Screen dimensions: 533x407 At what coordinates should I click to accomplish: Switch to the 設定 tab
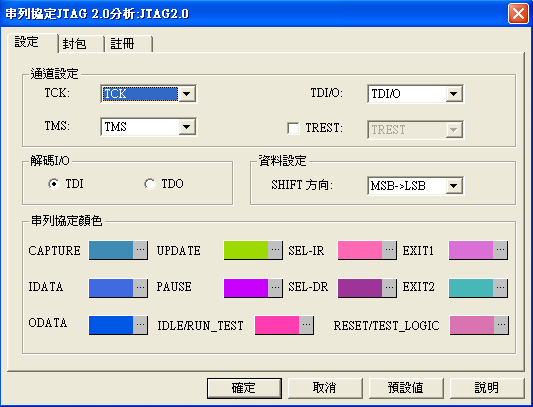[x=33, y=43]
